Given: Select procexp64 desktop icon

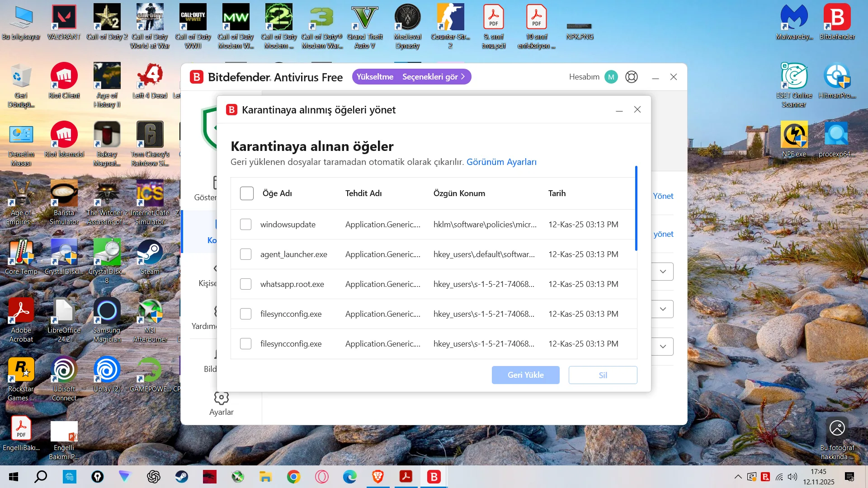Looking at the screenshot, I should pyautogui.click(x=837, y=140).
